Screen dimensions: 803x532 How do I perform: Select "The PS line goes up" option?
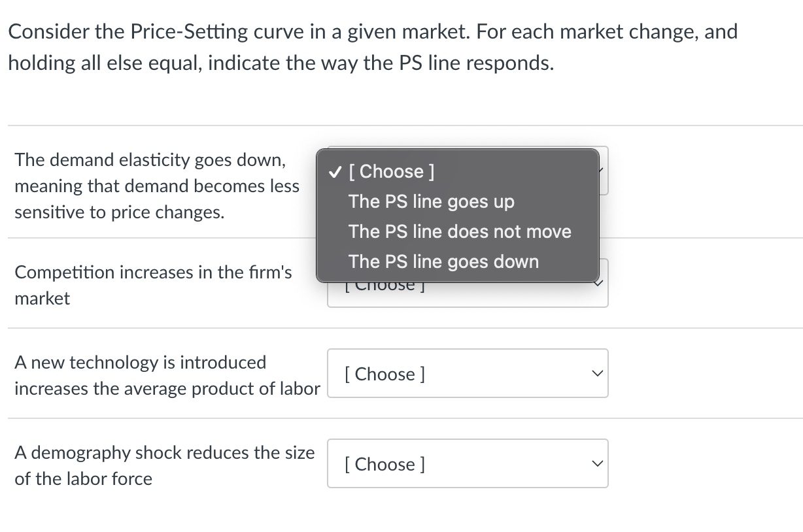point(431,201)
